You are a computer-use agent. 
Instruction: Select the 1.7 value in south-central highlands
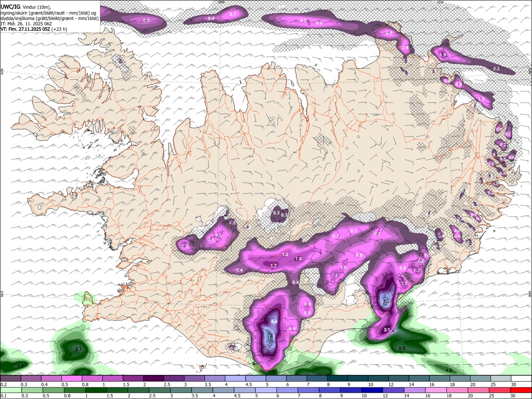273,266
